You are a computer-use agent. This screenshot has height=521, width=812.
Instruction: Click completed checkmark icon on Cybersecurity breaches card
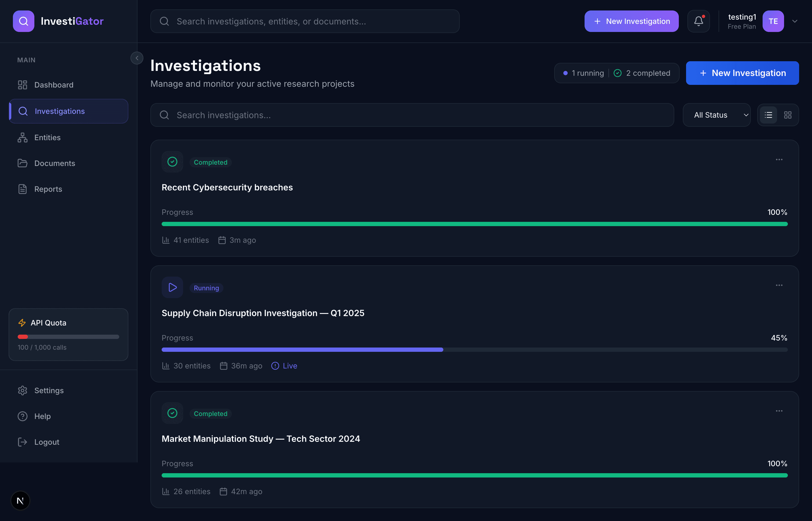[x=172, y=162]
